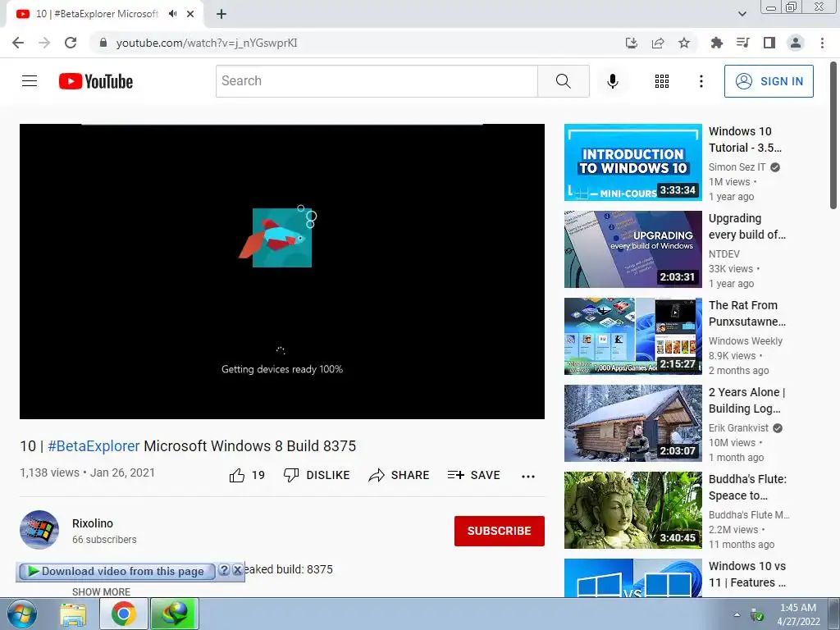
Task: Open Rixolino channel name link
Action: [x=93, y=523]
